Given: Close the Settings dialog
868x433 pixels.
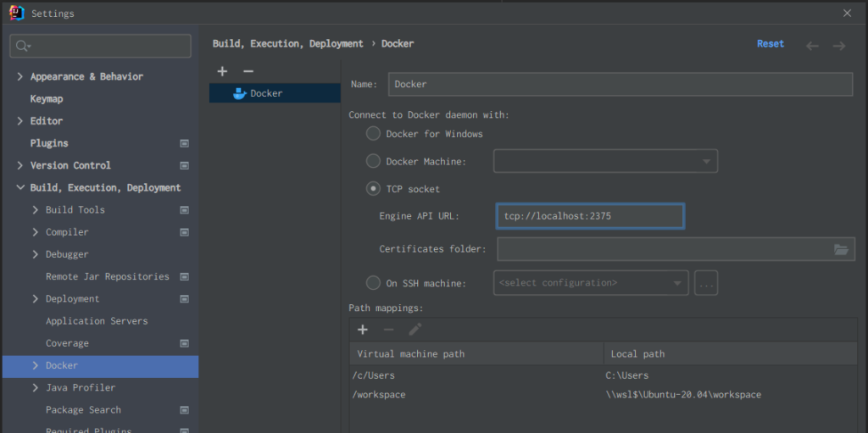Looking at the screenshot, I should [847, 13].
